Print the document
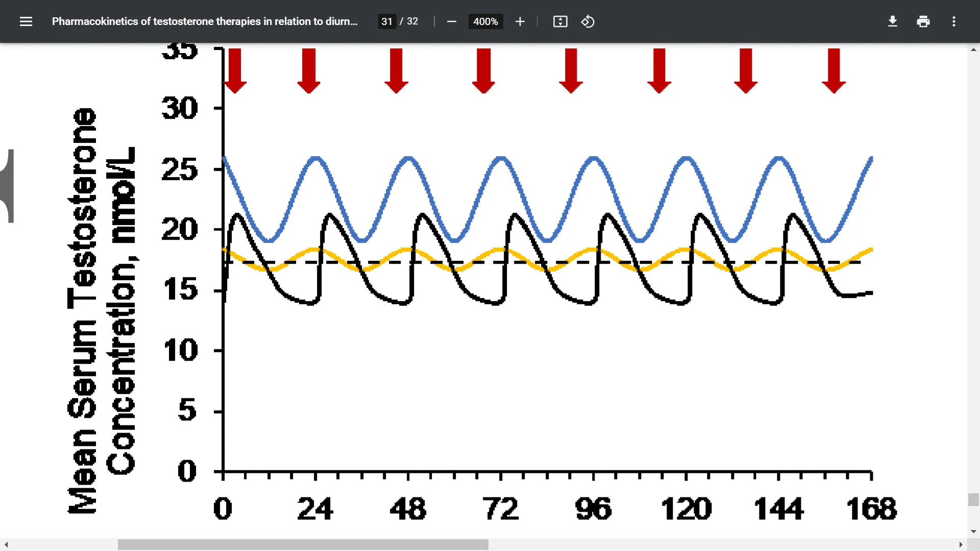980x551 pixels. [923, 21]
